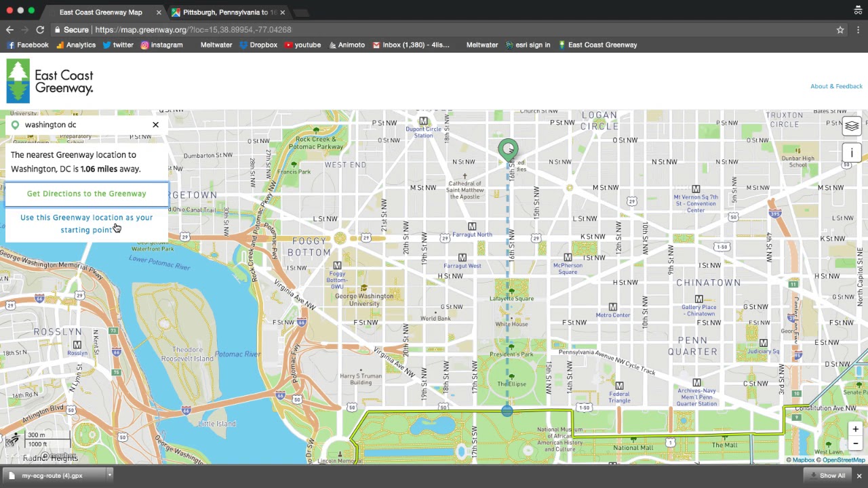Open East Coast Greenway bookmark in bar
868x488 pixels.
(x=597, y=45)
